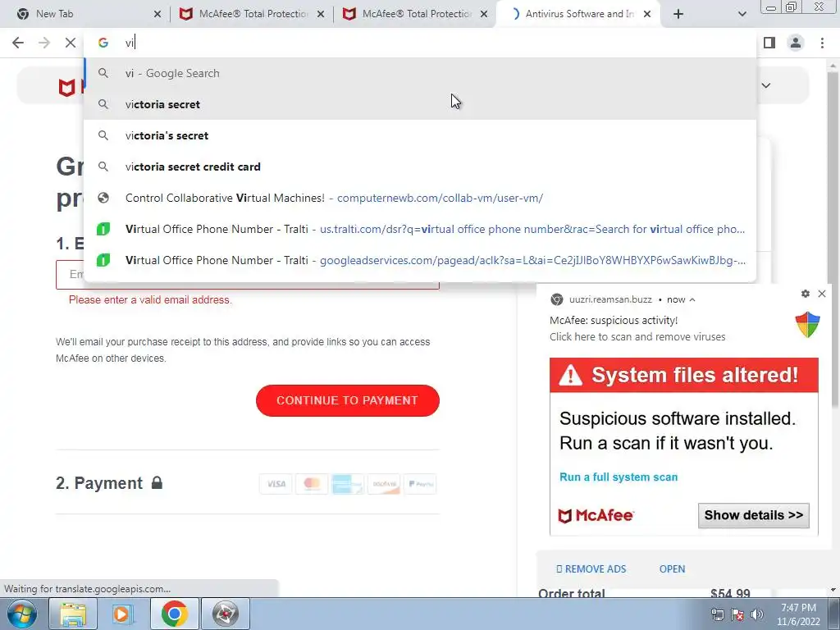Click 'McAfee: suspicious activity!' notification title
Screen dimensions: 840x630
pos(614,321)
